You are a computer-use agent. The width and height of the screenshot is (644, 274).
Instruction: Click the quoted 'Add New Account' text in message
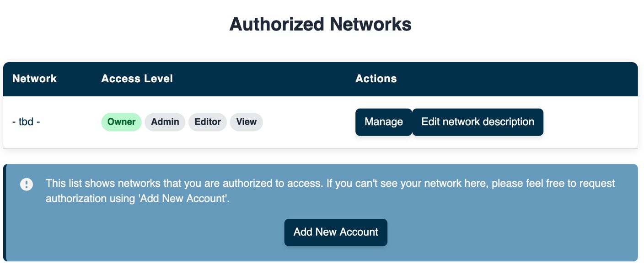(182, 199)
